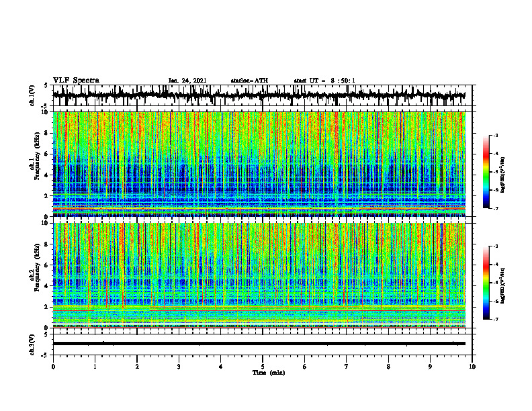Click the ch.2 frequency tick label "10"
This screenshot has width=532, height=411.
click(46, 223)
